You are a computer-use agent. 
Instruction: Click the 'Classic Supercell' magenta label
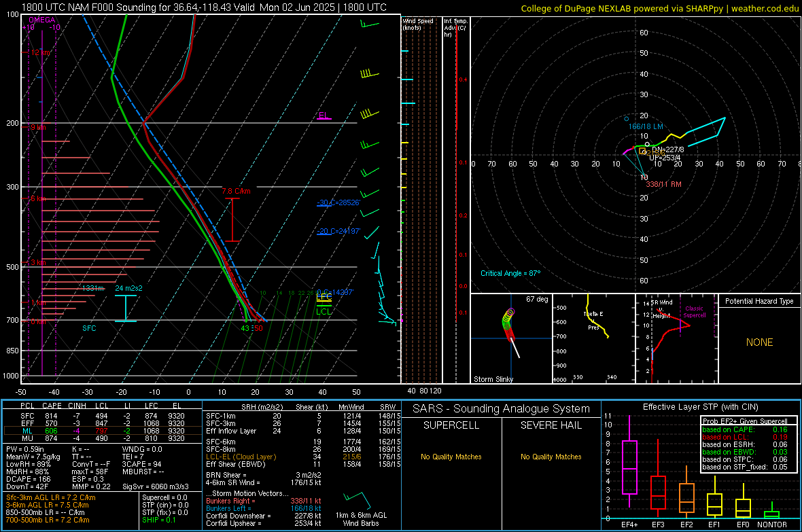[x=694, y=312]
